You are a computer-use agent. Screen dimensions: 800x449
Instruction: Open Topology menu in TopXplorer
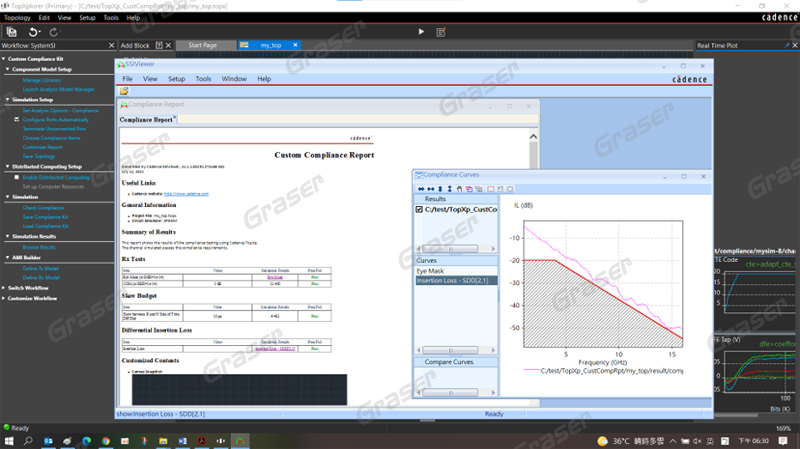(x=17, y=17)
